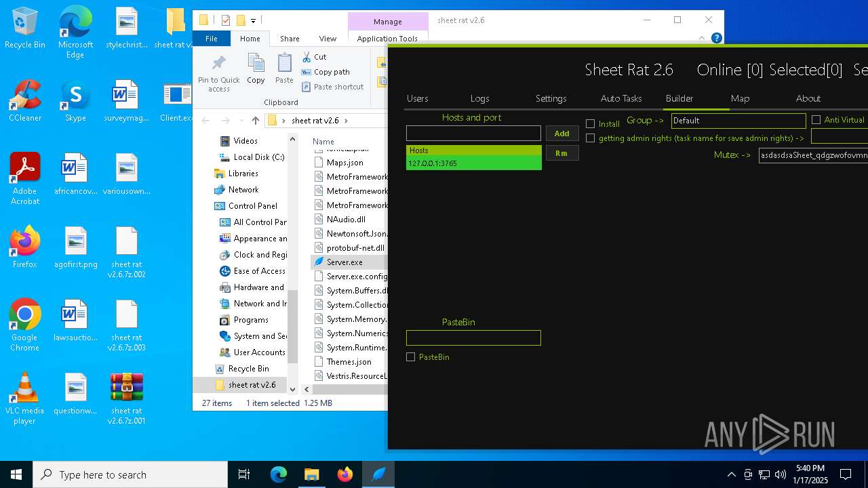Select sheet rat v2.6.7z.001 archive on desktop

coord(127,399)
